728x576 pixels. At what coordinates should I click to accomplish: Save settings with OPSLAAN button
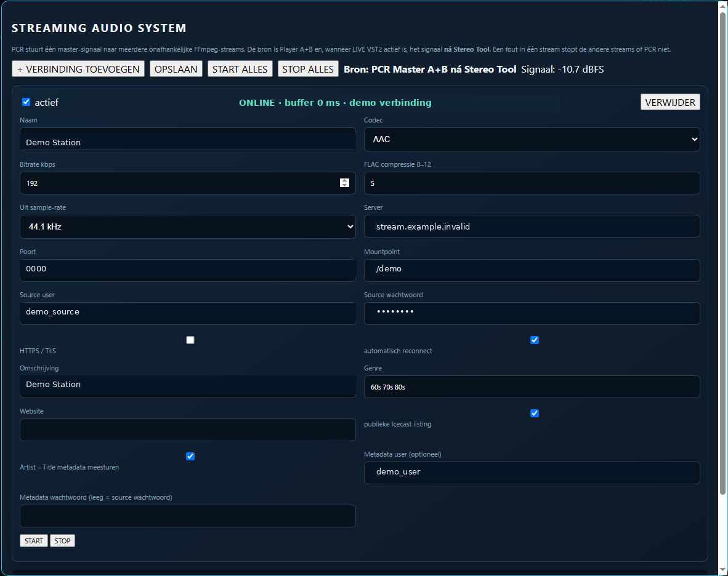click(176, 69)
